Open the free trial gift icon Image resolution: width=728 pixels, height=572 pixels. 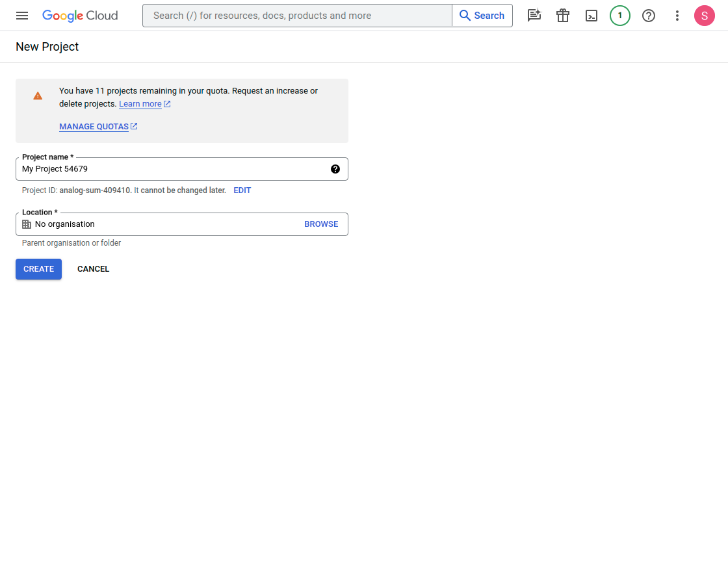coord(563,16)
